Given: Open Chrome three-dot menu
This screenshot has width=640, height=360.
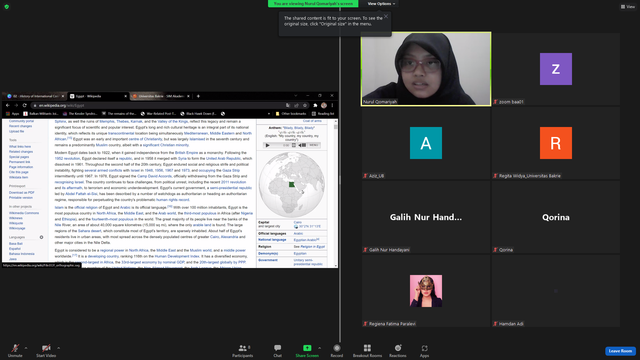Looking at the screenshot, I should [332, 105].
